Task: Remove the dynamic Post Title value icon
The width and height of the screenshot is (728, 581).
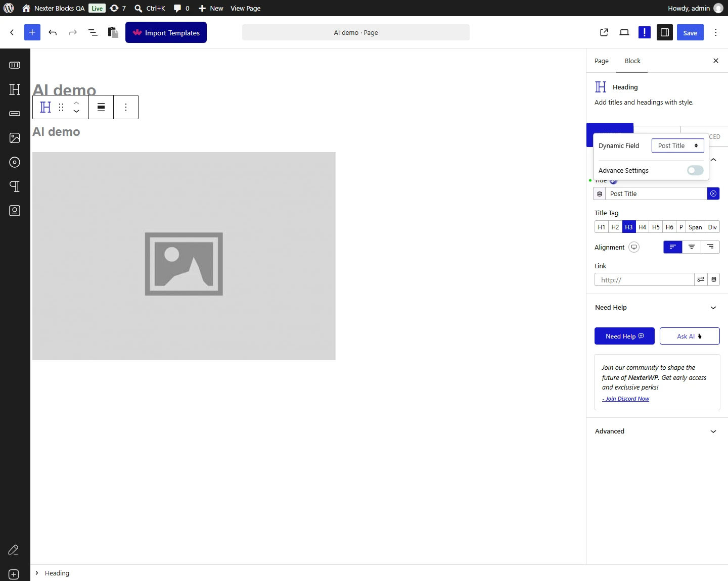Action: point(713,193)
